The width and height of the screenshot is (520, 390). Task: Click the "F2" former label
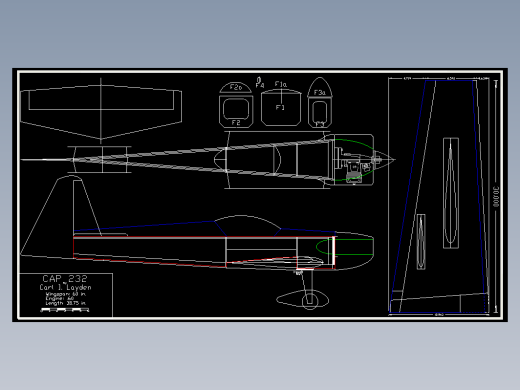pos(236,123)
